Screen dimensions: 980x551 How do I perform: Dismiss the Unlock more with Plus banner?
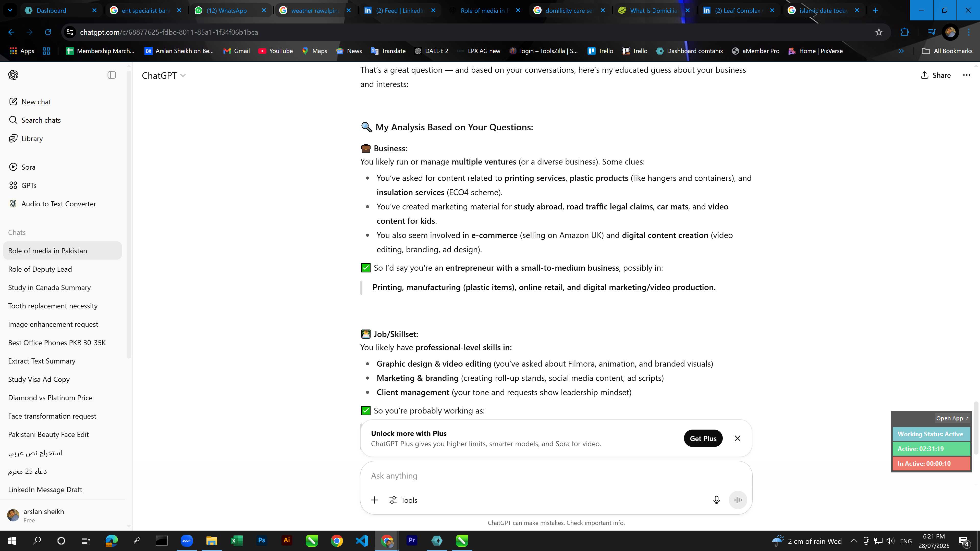(x=737, y=438)
